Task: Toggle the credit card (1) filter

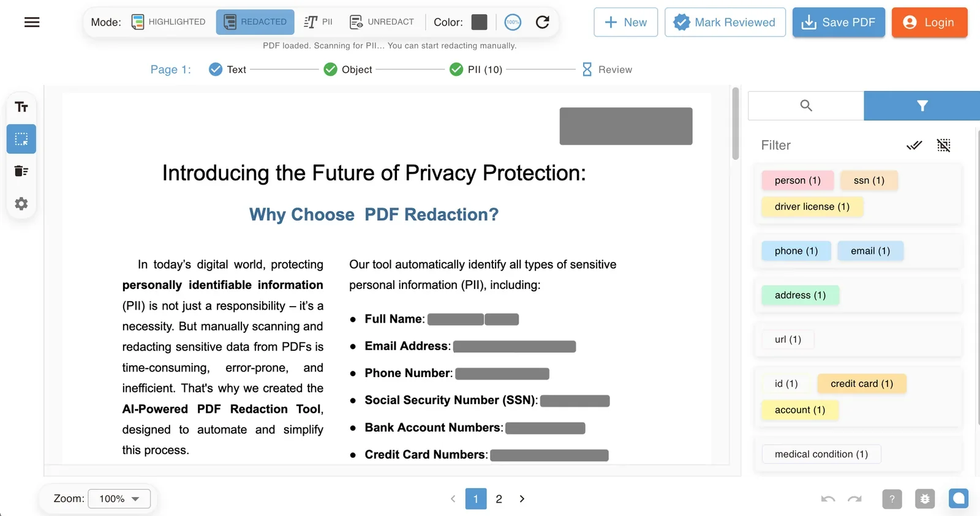Action: click(x=862, y=384)
